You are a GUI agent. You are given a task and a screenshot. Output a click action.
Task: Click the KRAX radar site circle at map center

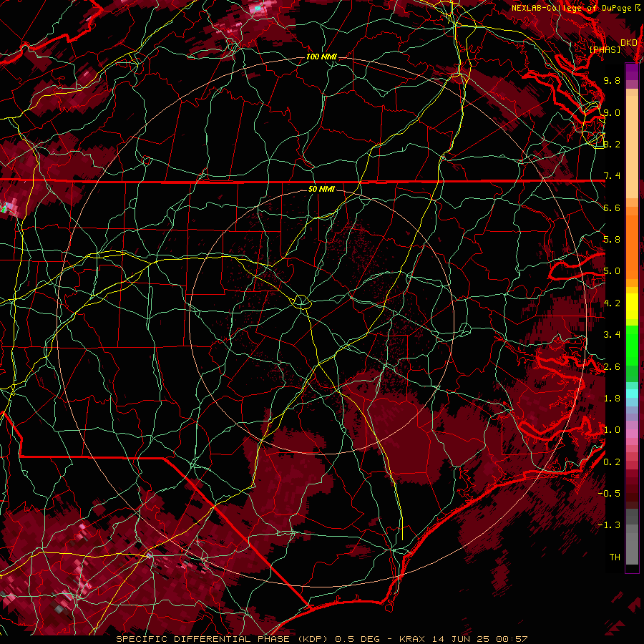[x=301, y=302]
